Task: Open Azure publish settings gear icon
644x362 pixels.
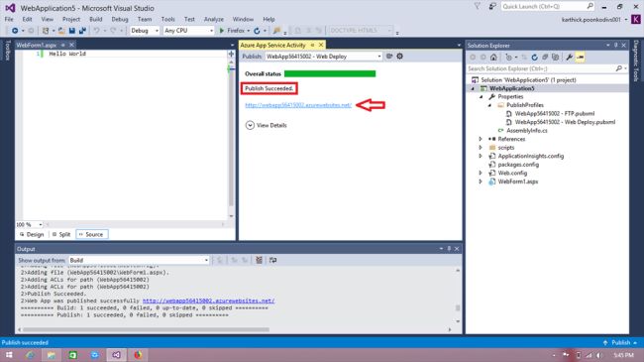Action: (399, 56)
